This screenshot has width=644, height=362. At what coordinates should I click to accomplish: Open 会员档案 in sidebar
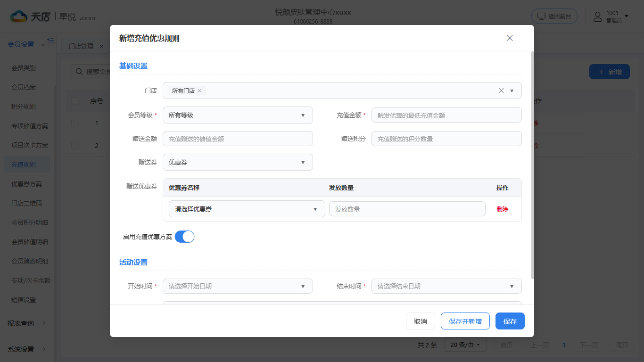(24, 87)
